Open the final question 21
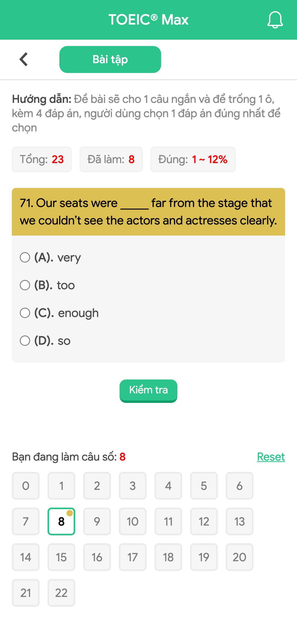 click(x=25, y=593)
